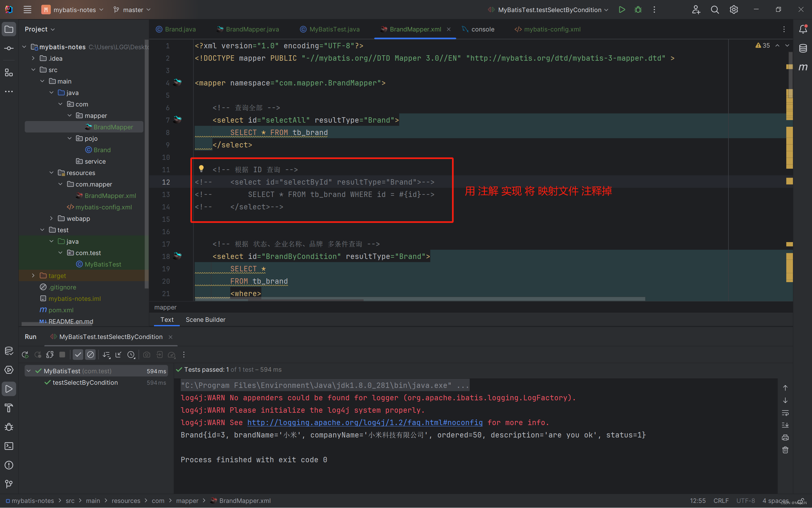Click the Debug bug icon in toolbar

point(638,10)
